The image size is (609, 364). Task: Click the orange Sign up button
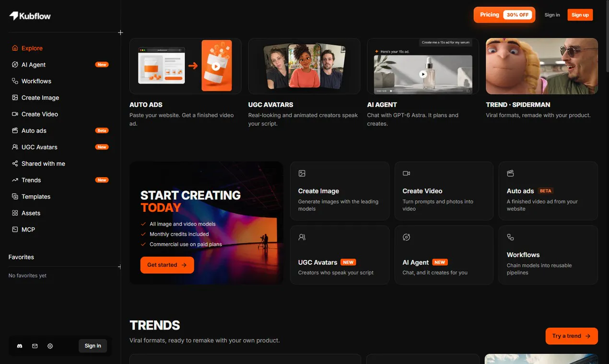tap(580, 15)
